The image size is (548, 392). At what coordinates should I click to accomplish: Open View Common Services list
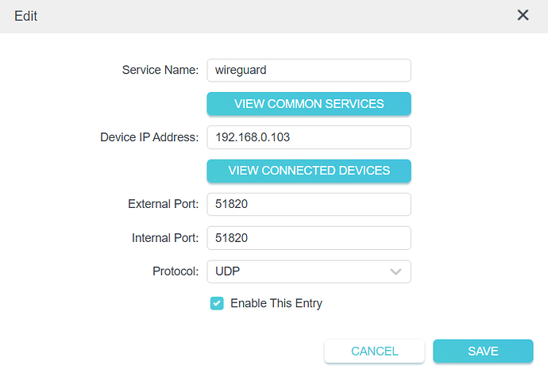[x=308, y=104]
